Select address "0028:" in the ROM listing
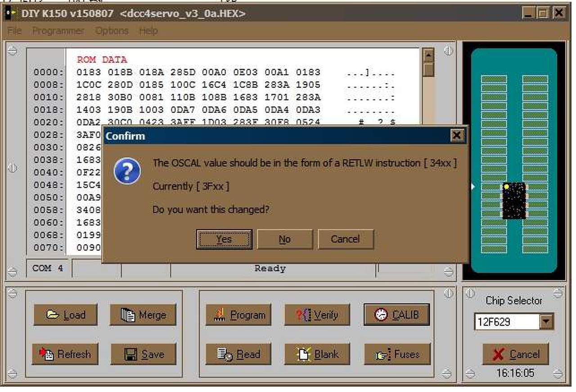Screen dimensions: 576x392 pyautogui.click(x=49, y=135)
